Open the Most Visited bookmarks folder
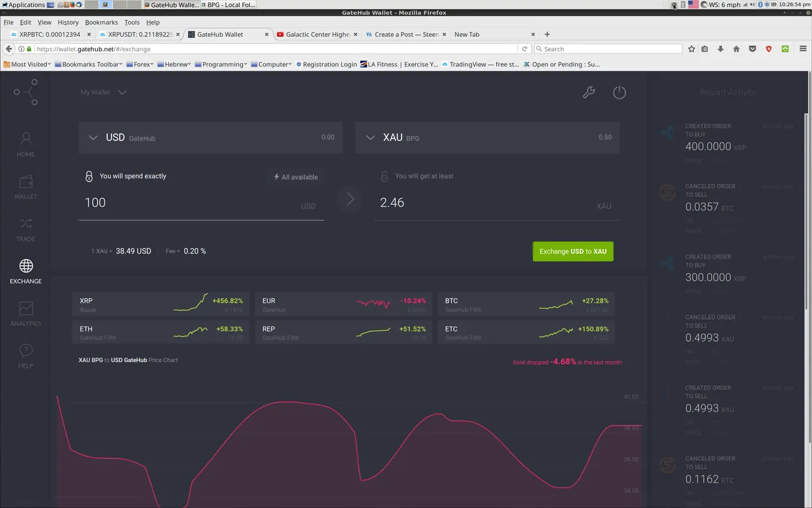 click(x=28, y=64)
